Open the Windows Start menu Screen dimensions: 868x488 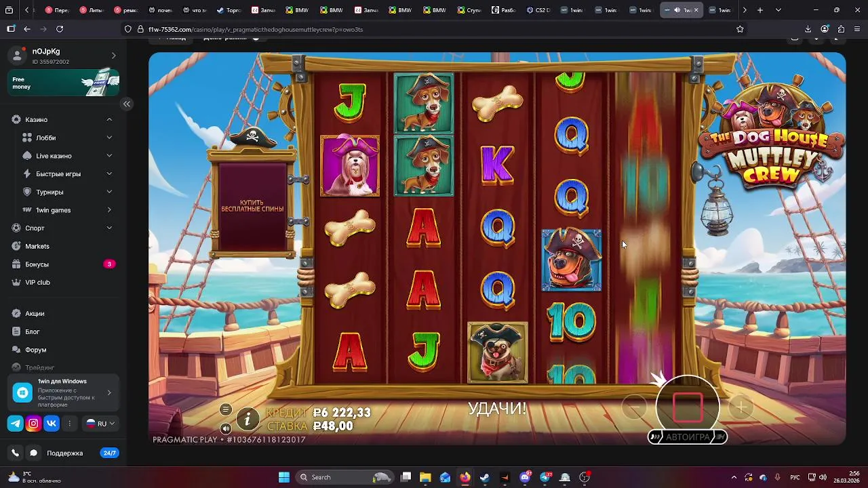[284, 477]
